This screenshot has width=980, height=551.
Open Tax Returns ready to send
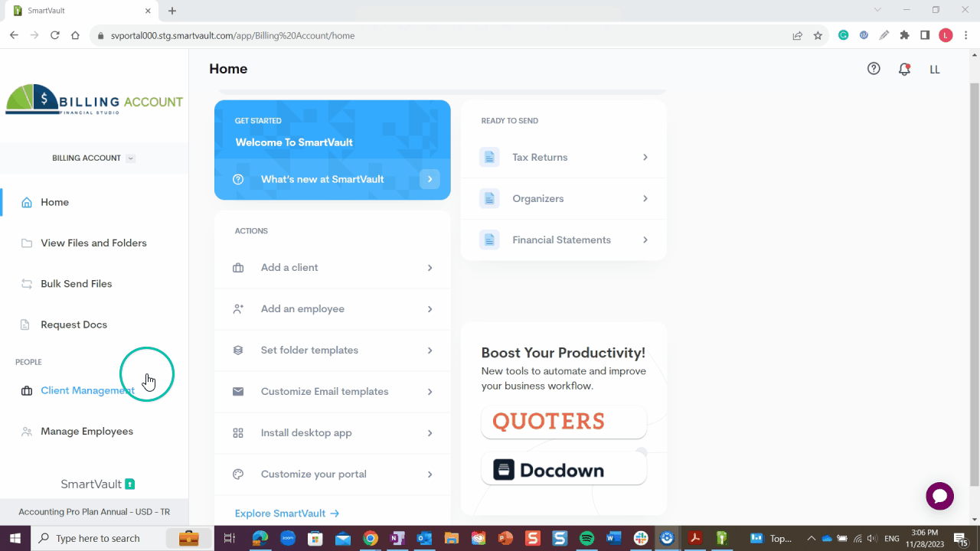pyautogui.click(x=563, y=157)
